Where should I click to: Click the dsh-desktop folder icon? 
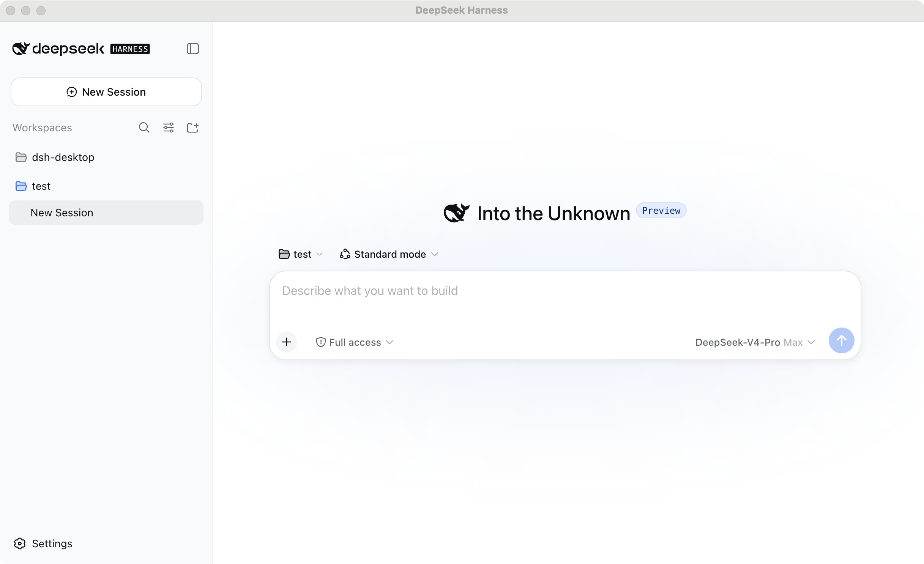pos(21,157)
